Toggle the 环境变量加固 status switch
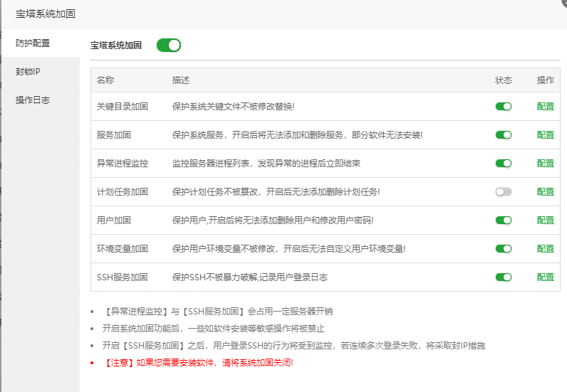The height and width of the screenshot is (392, 567). (x=504, y=248)
